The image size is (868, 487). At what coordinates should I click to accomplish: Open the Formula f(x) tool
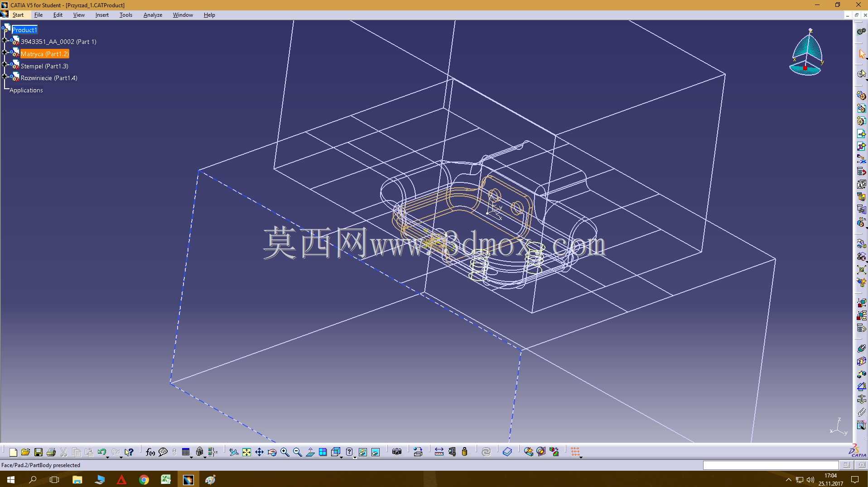[x=150, y=452]
